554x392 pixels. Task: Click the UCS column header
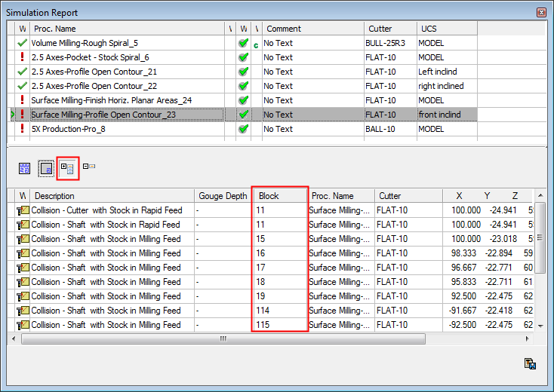coord(446,29)
